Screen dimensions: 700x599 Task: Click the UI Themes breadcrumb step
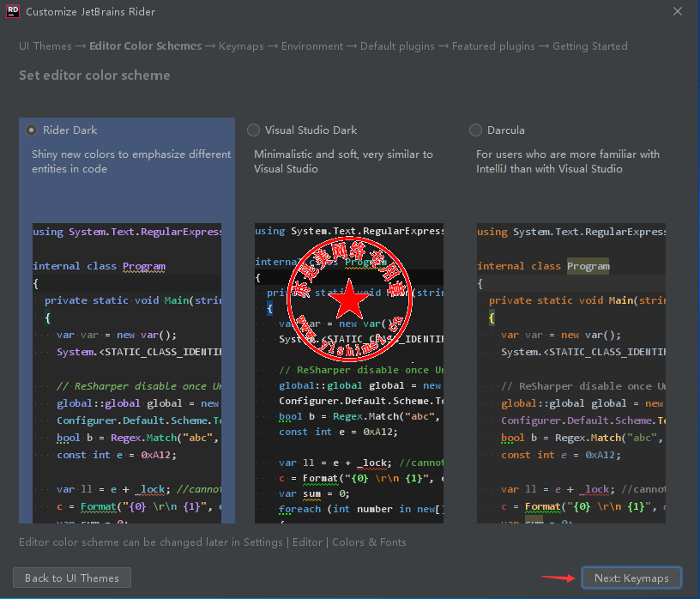tap(45, 46)
